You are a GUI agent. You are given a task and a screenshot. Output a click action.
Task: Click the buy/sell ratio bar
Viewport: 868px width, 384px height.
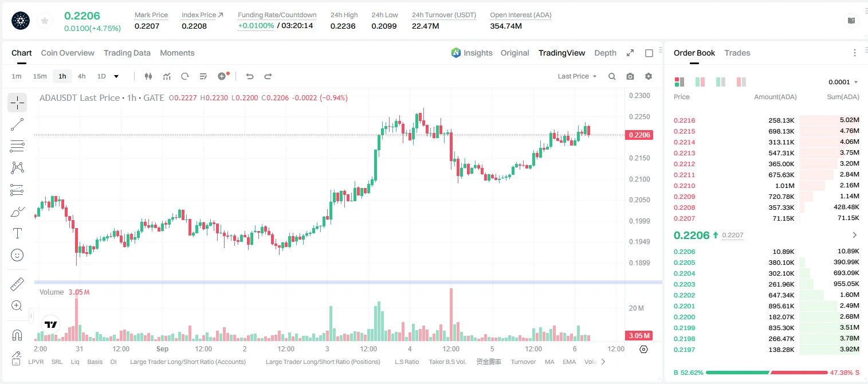(x=767, y=373)
